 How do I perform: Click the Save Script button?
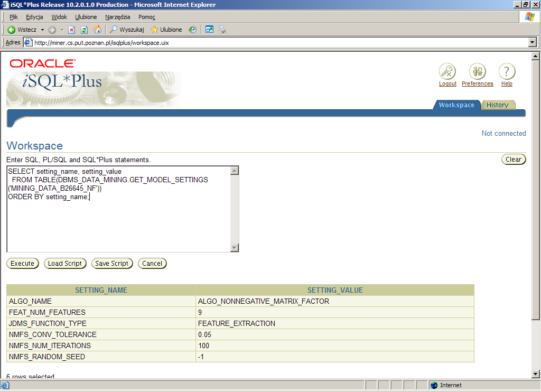pyautogui.click(x=112, y=263)
